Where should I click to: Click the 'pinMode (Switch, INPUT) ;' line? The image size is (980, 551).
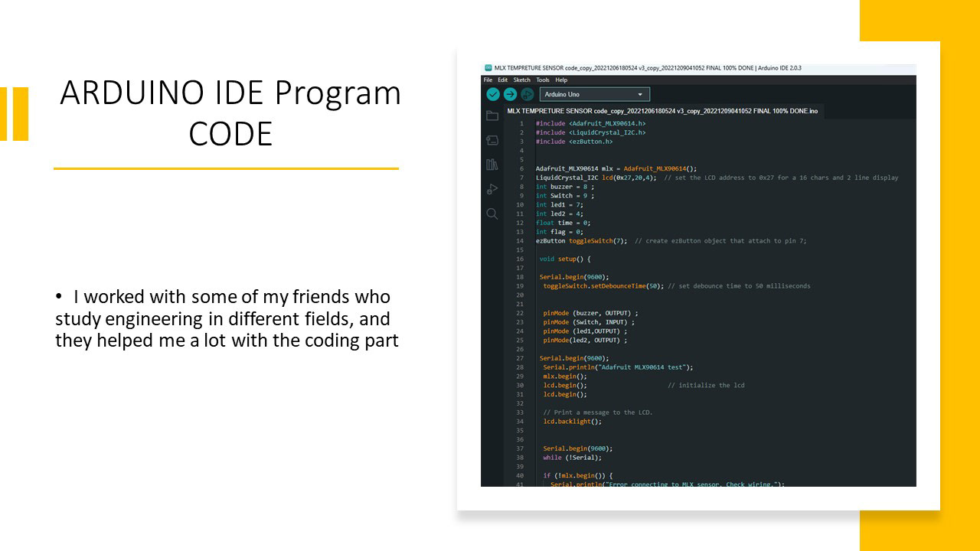coord(589,322)
